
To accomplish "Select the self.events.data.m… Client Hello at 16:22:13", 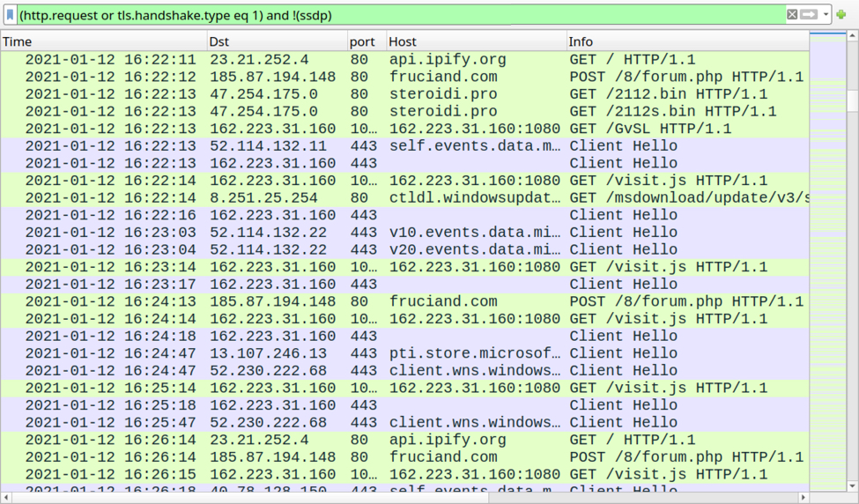I will [x=405, y=145].
